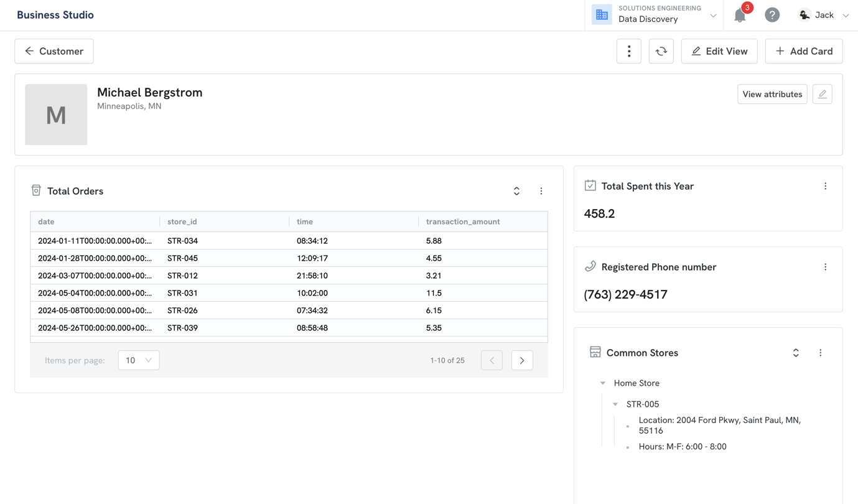
Task: Click the 1-10 of 25 pagination label
Action: tap(447, 360)
